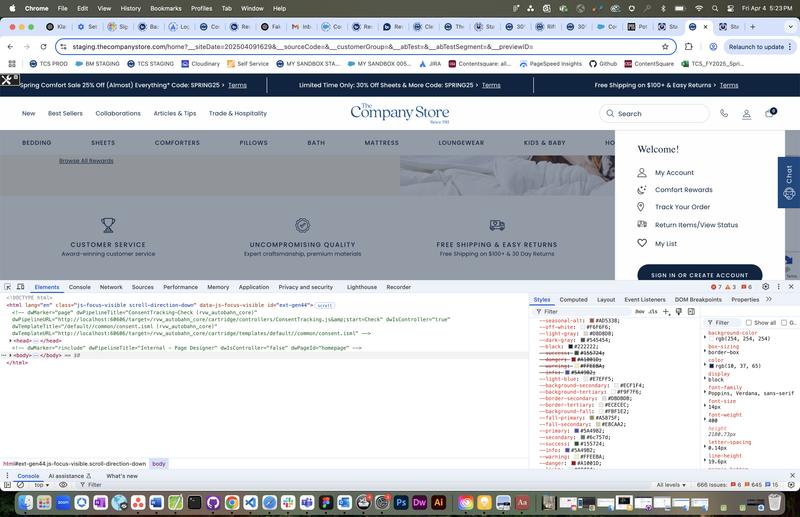Click the Styles pane Filter field
The image size is (800, 517).
(x=582, y=311)
